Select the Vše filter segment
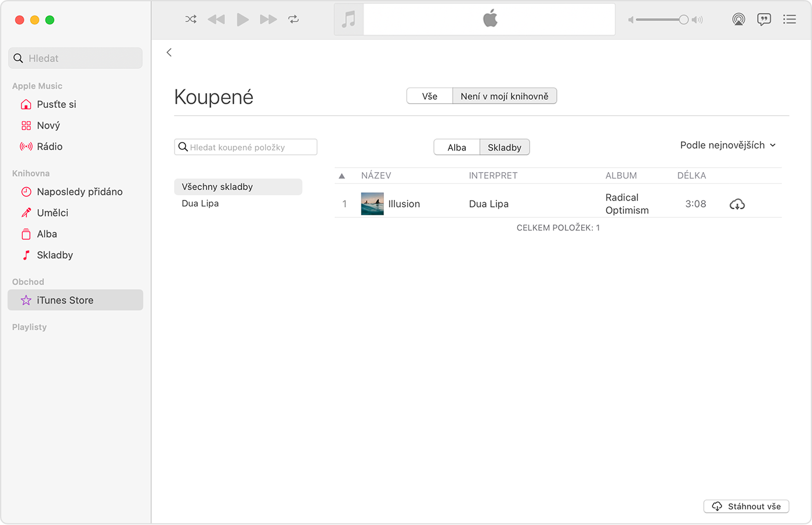Viewport: 812px width, 525px height. [x=430, y=96]
